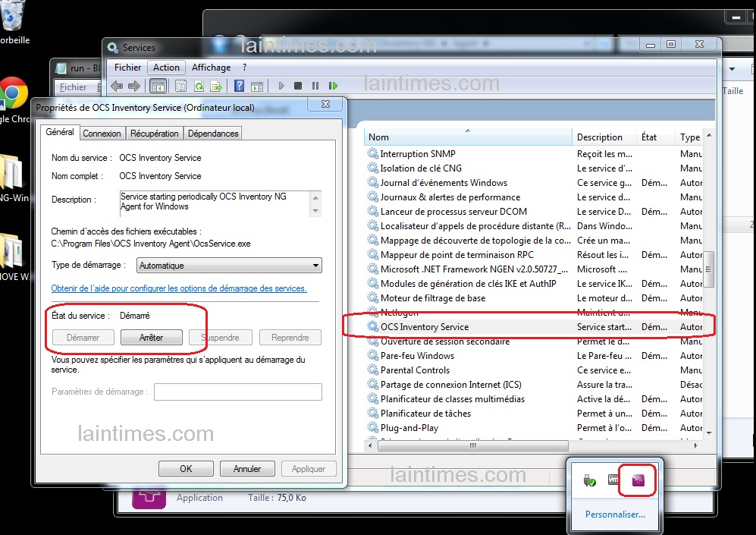The image size is (756, 535).
Task: Open the ? help menu in Services
Action: [244, 68]
